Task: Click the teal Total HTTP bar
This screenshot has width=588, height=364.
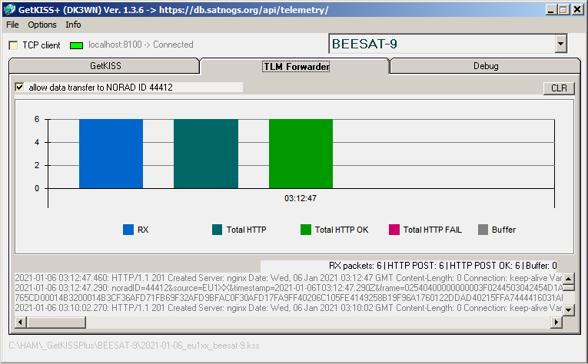Action: (206, 154)
